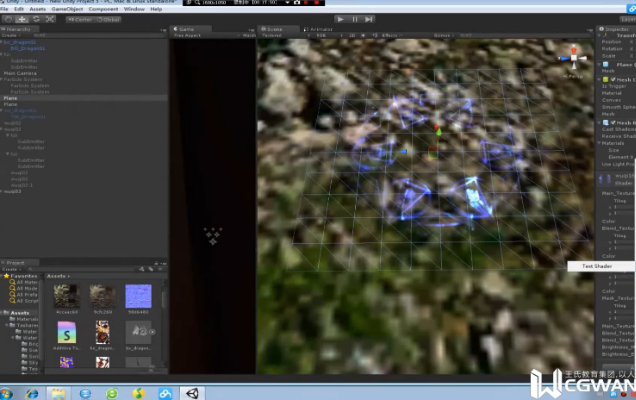
Task: Select the Scale tool in toolbar
Action: (49, 19)
